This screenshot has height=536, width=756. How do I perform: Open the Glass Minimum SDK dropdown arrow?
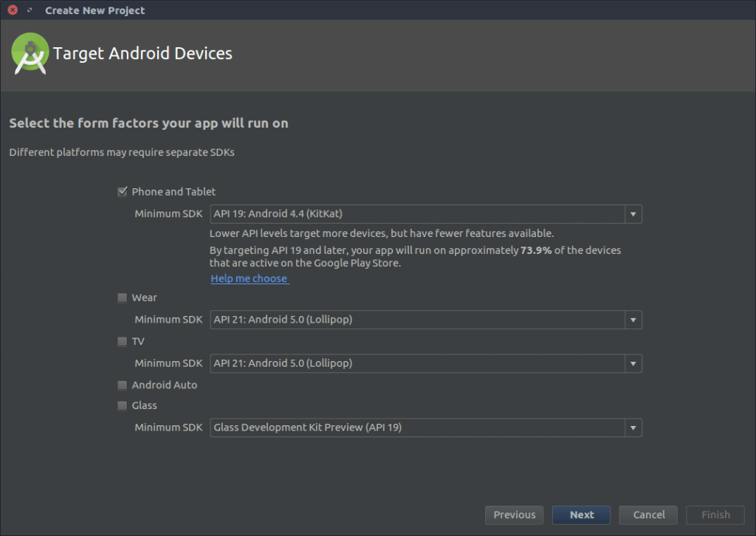point(633,428)
